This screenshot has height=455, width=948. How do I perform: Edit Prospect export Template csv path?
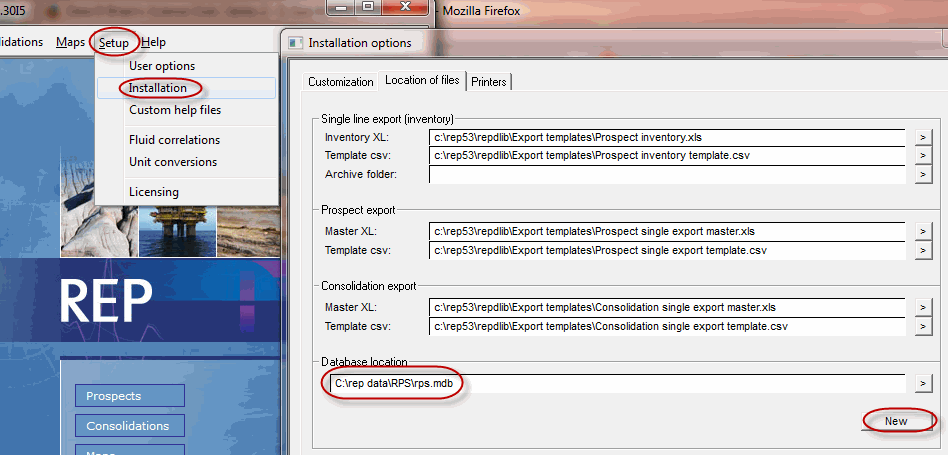[x=667, y=250]
